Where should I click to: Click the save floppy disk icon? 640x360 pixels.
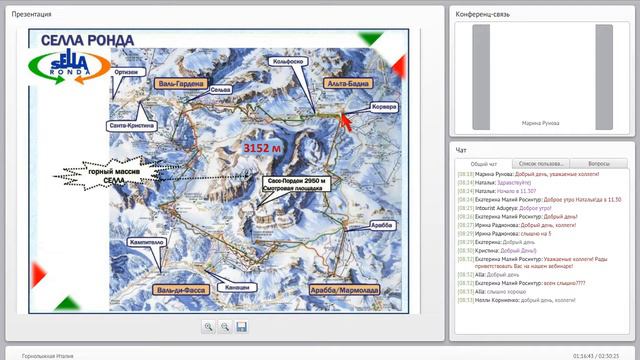[x=241, y=327]
